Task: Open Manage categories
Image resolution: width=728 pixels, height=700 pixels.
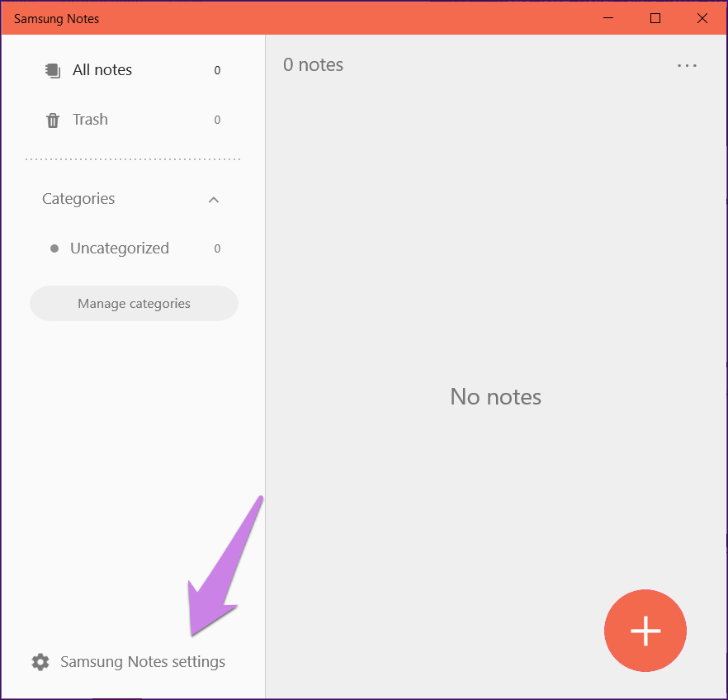Action: [134, 303]
